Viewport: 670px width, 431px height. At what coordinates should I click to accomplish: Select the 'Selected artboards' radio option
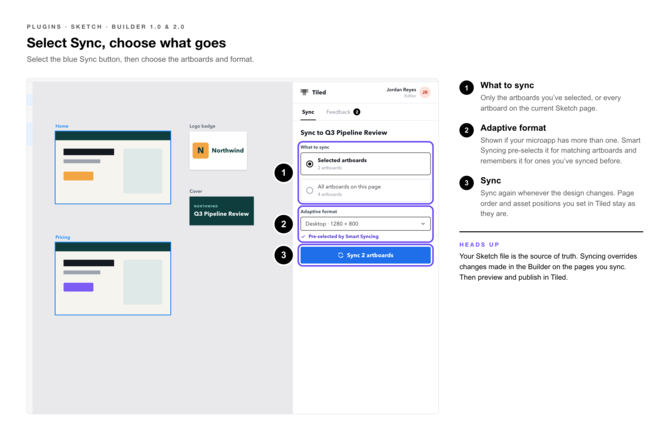(x=365, y=164)
